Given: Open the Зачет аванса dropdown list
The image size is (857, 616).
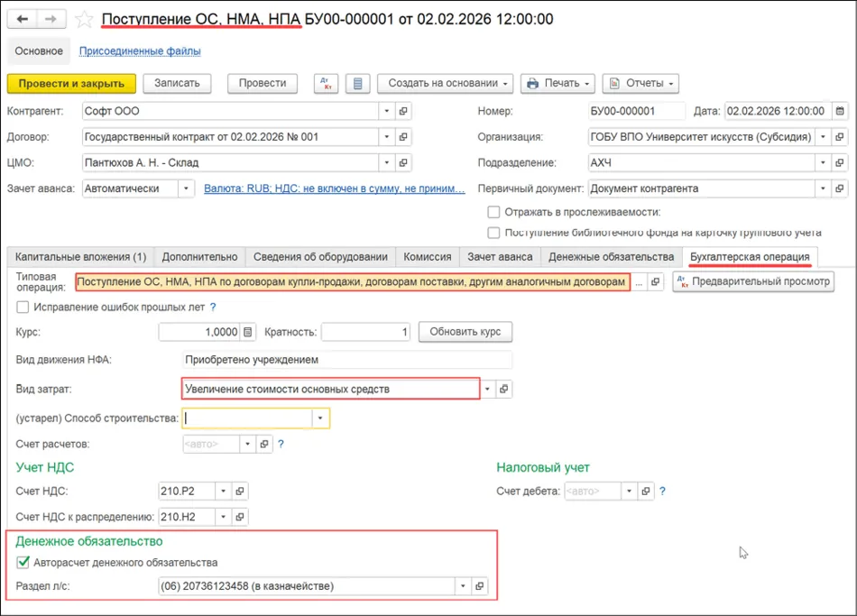Looking at the screenshot, I should 186,188.
